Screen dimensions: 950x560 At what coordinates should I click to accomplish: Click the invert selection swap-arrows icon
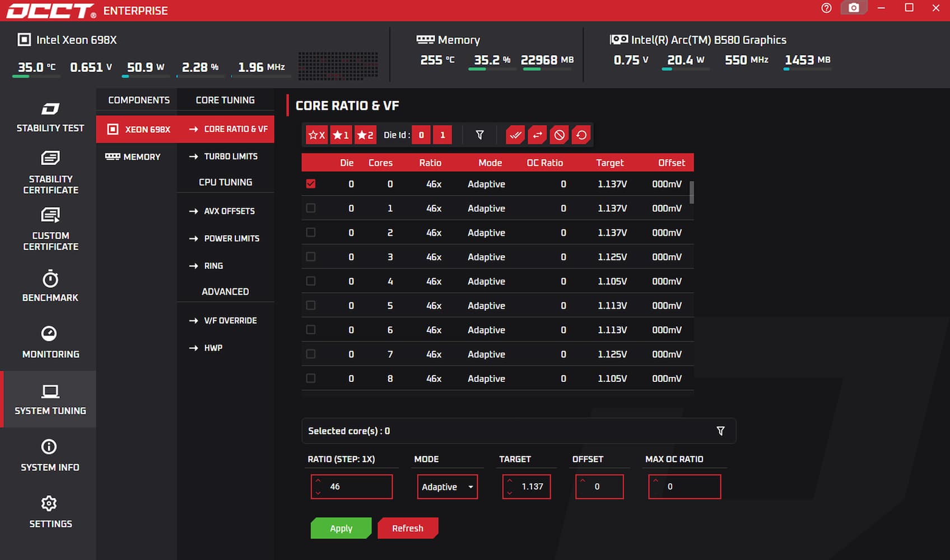[x=537, y=135]
